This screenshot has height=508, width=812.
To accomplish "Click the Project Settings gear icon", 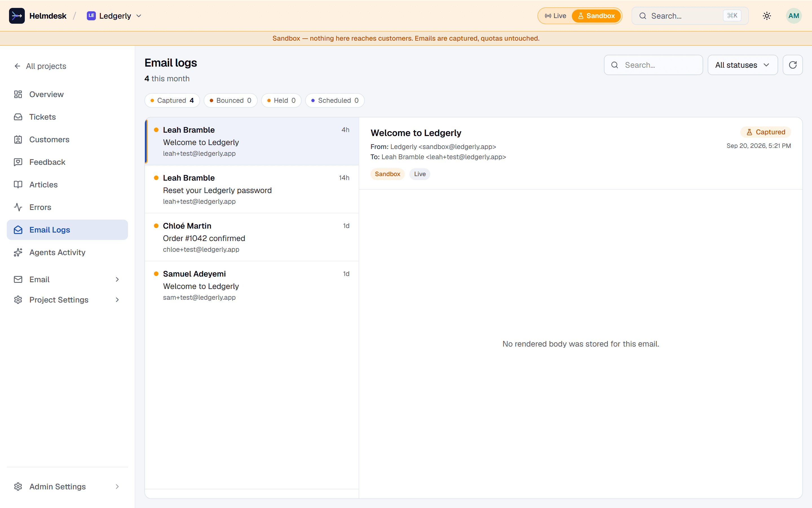I will click(x=18, y=300).
